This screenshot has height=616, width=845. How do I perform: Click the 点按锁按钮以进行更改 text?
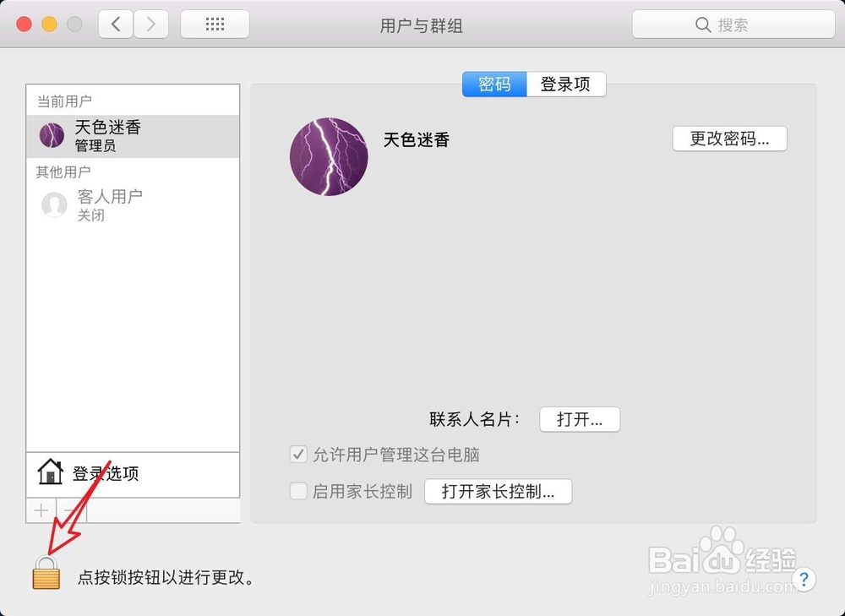[x=166, y=578]
